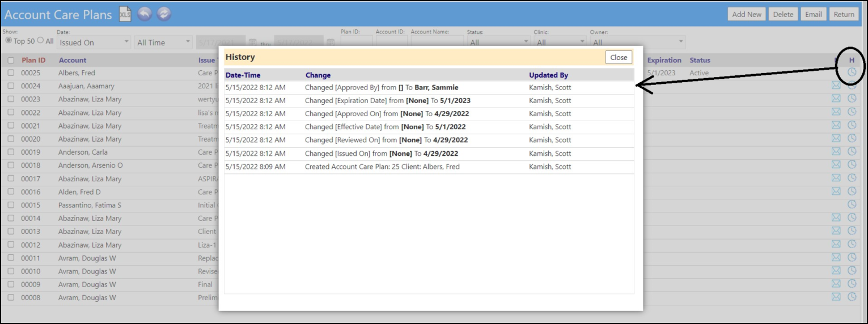
Task: Click the Account ID filter field
Action: point(391,42)
